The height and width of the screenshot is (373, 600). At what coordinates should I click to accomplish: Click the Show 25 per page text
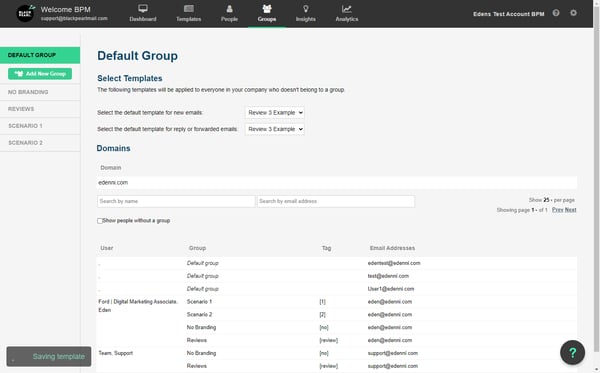(552, 200)
